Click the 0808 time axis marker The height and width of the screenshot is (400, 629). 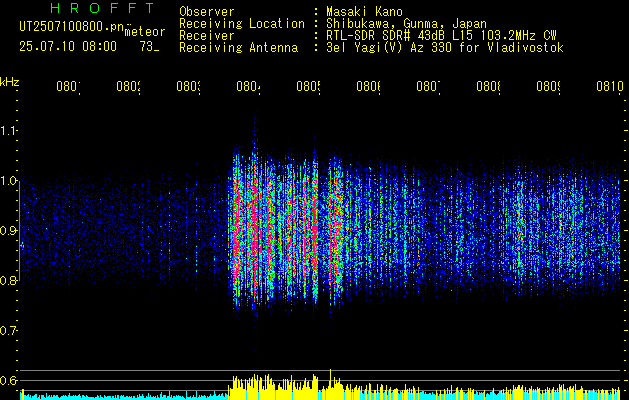click(x=488, y=86)
